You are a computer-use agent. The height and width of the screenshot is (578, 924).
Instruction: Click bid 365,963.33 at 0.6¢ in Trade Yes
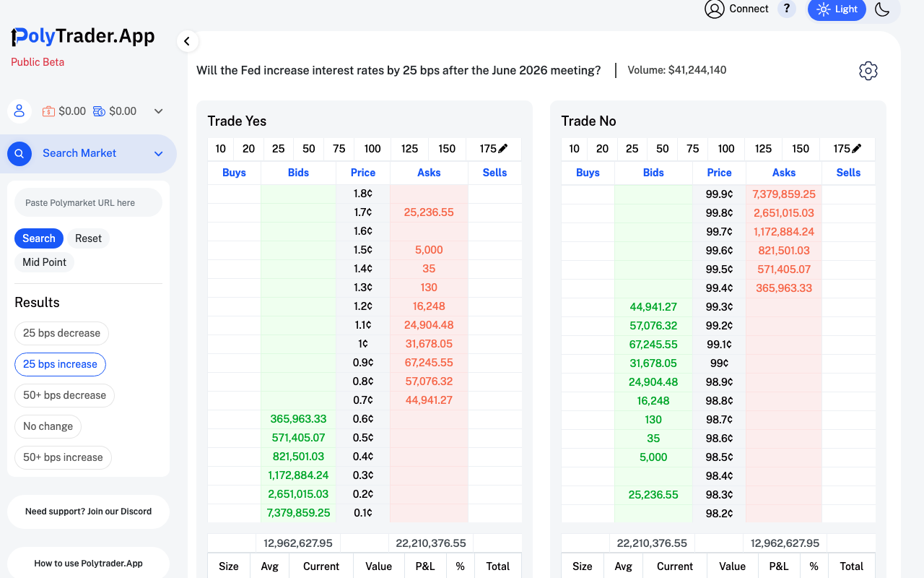click(x=298, y=419)
